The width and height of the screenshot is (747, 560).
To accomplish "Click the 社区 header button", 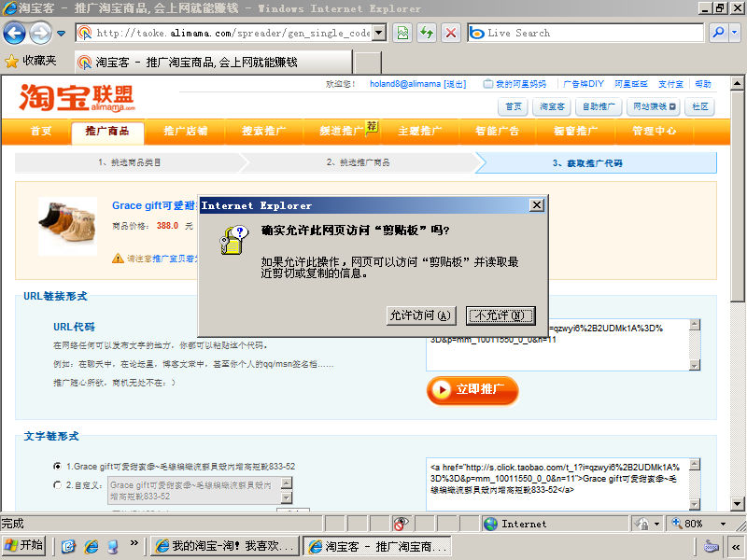I will 699,106.
